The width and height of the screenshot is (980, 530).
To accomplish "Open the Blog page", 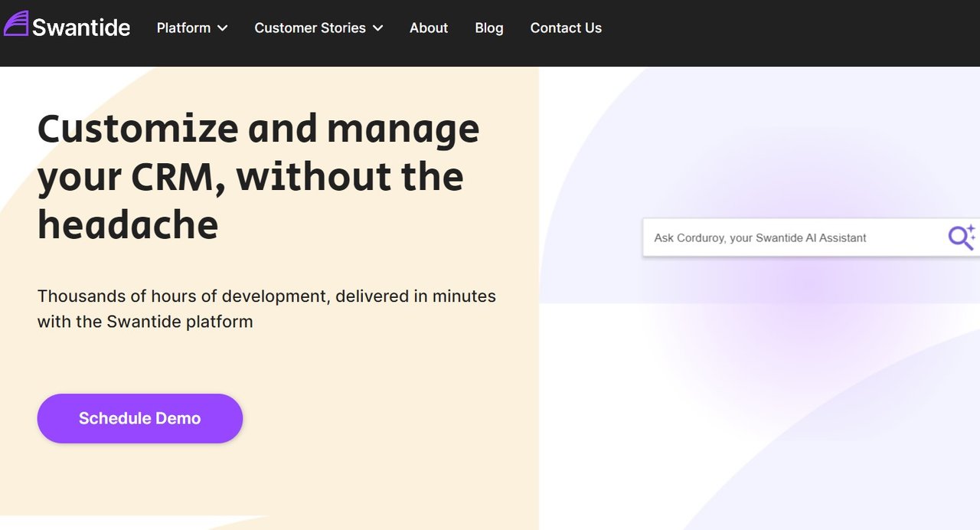I will pos(489,28).
